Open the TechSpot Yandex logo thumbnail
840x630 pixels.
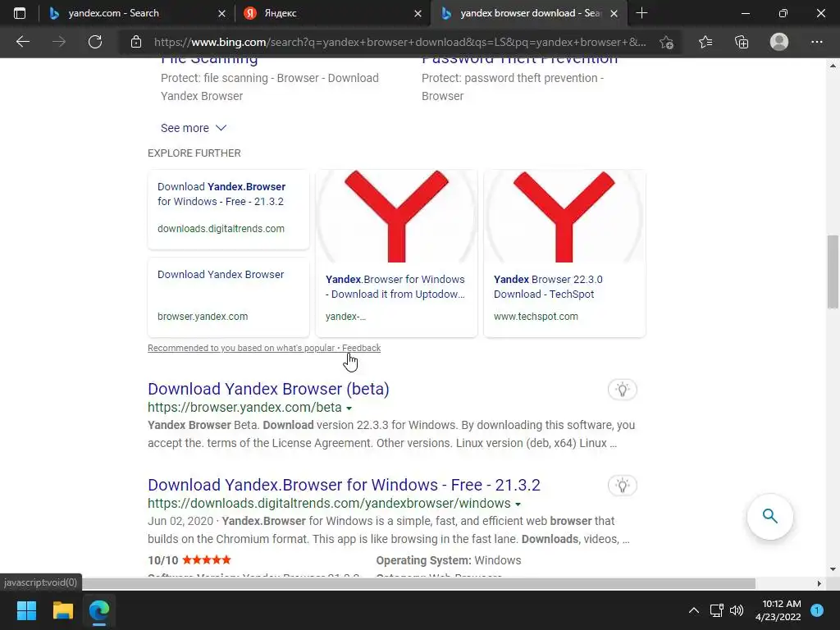pos(564,217)
